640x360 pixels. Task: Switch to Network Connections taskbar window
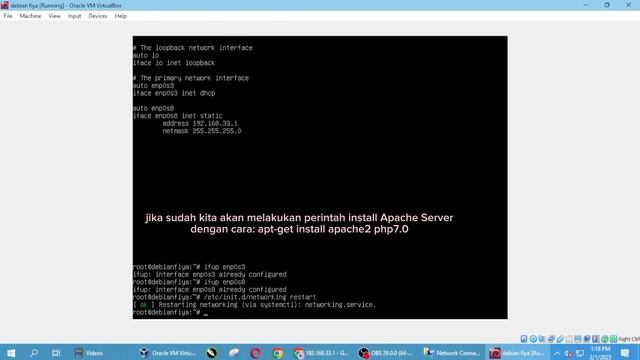(451, 353)
